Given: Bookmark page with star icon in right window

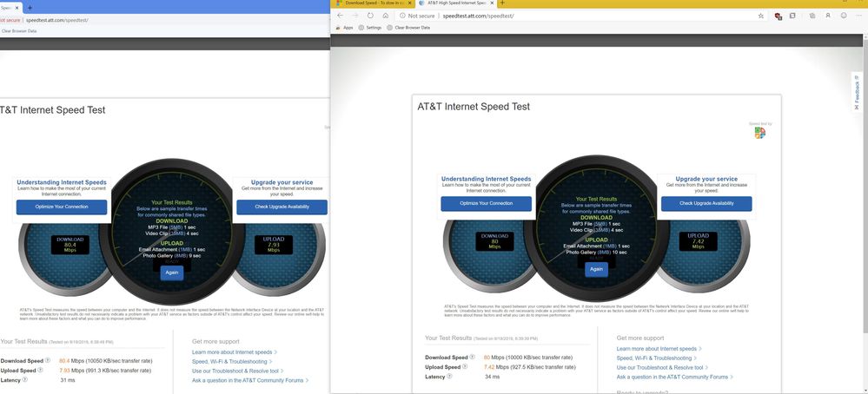Looking at the screenshot, I should (x=761, y=16).
